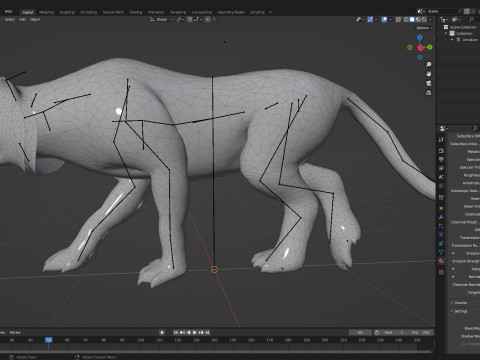The height and width of the screenshot is (360, 480).
Task: Switch to Solid viewport shading
Action: click(x=412, y=20)
